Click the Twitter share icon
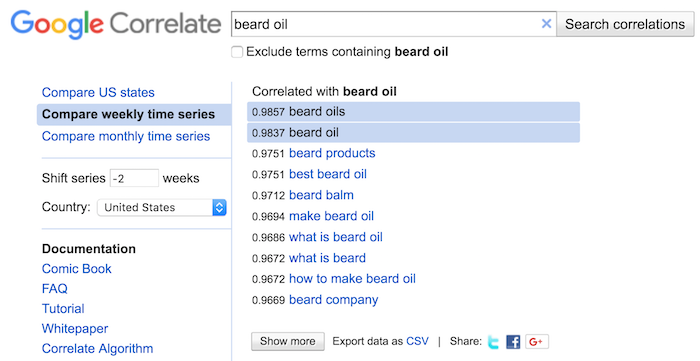The image size is (700, 361). [x=493, y=342]
